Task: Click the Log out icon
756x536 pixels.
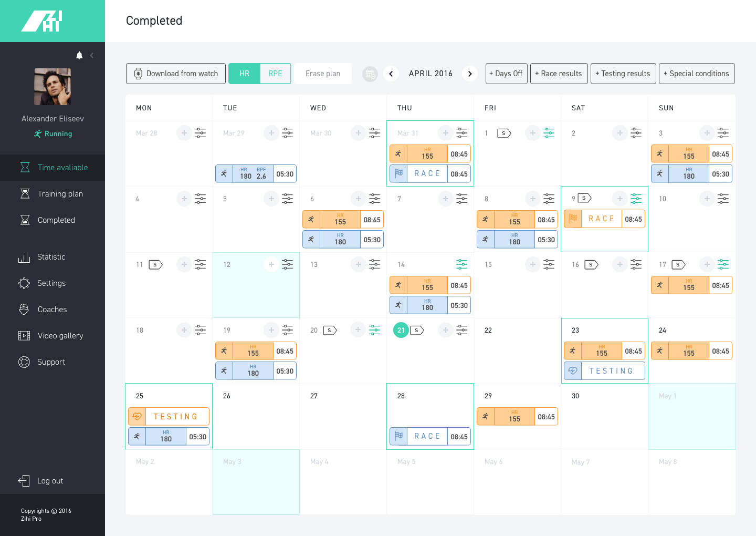Action: click(24, 481)
